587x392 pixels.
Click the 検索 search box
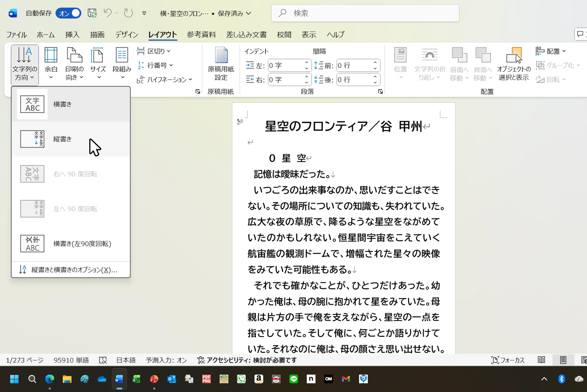click(365, 13)
